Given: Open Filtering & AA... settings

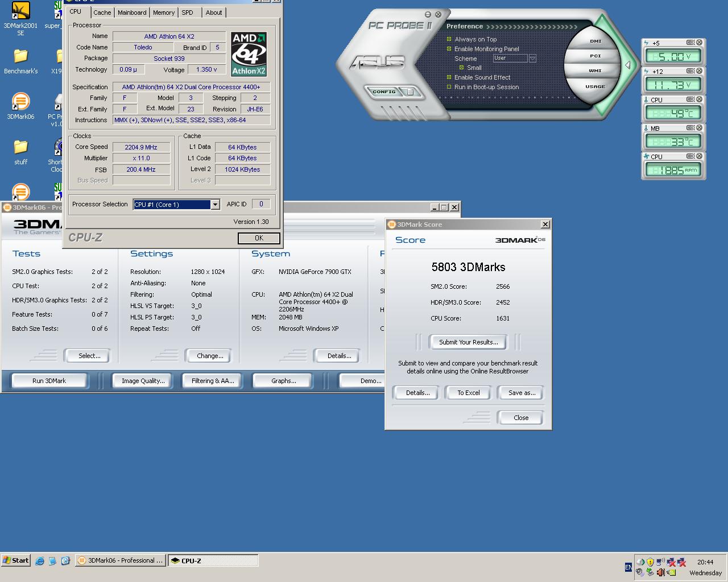Looking at the screenshot, I should (213, 381).
